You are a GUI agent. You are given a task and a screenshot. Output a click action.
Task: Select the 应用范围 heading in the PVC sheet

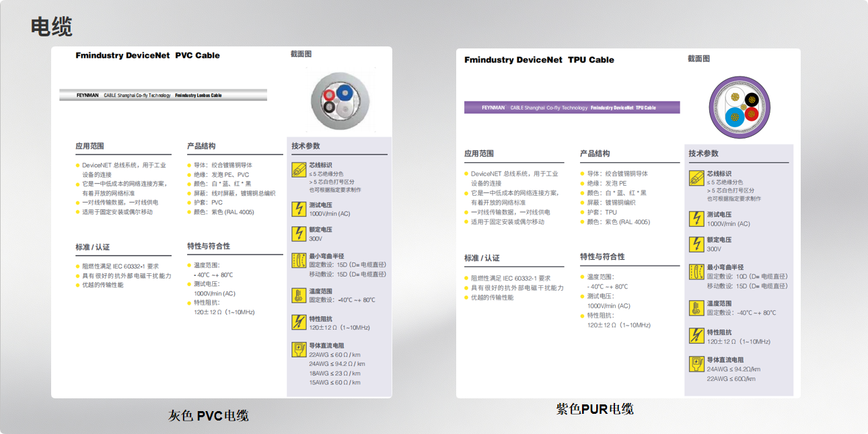[x=89, y=146]
